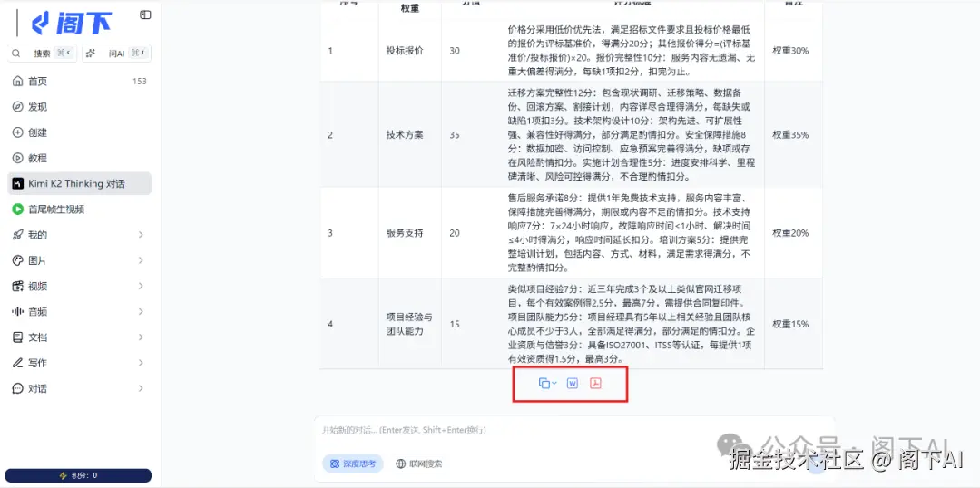Click the Kimi K icon
The height and width of the screenshot is (488, 980).
coord(17,184)
